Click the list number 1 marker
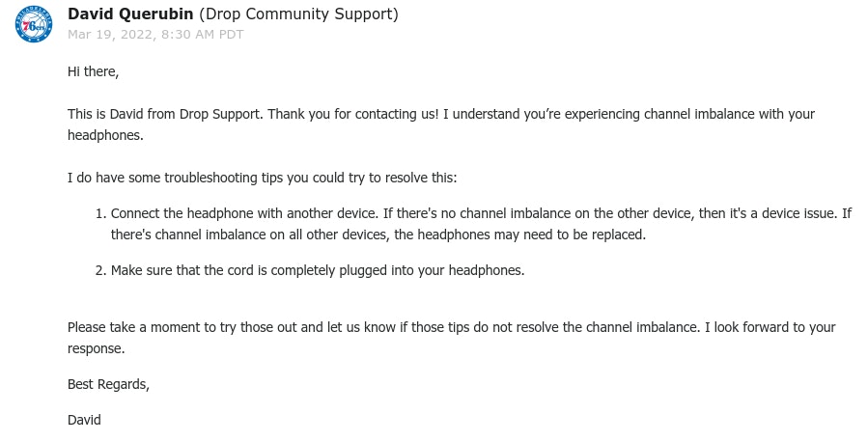 [99, 213]
